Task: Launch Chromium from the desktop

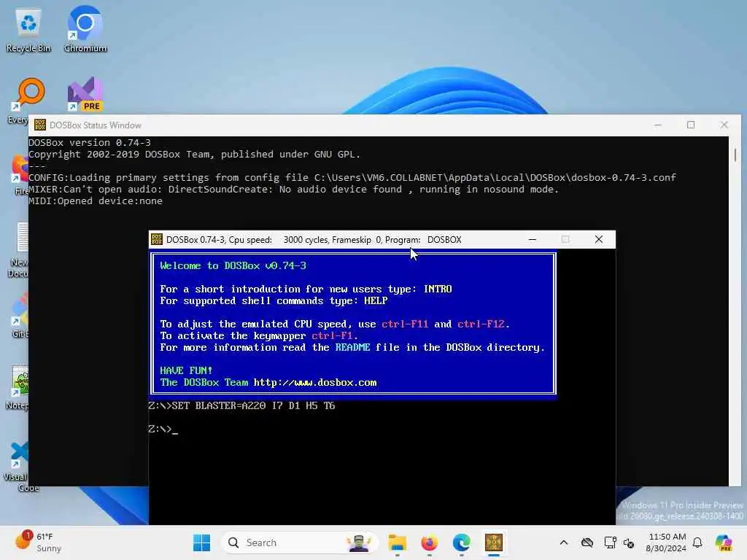Action: coord(85,29)
